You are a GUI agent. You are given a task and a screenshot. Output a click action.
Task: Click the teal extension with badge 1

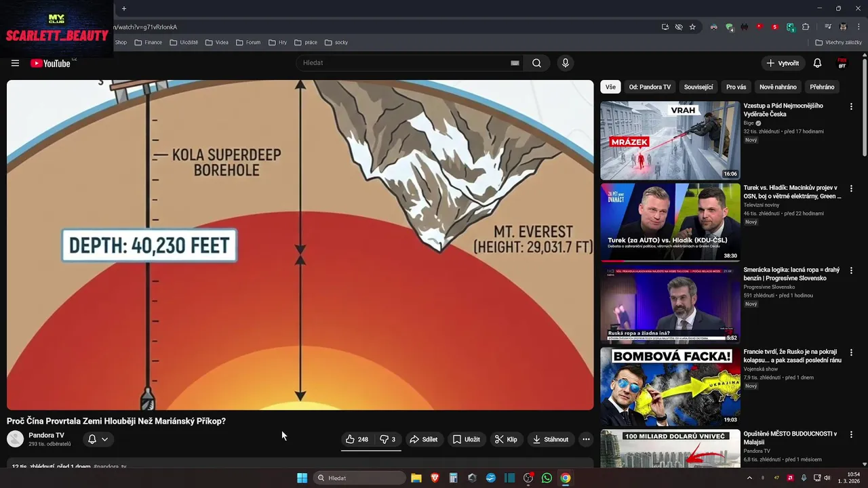(x=790, y=27)
